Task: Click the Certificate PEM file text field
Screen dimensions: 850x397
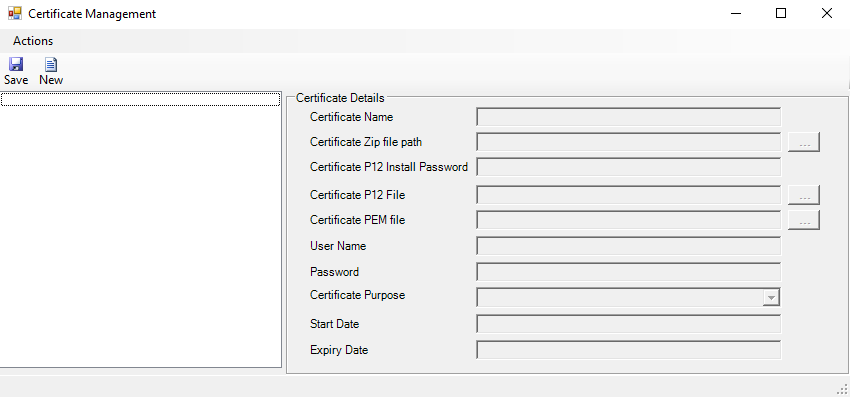Action: coord(628,220)
